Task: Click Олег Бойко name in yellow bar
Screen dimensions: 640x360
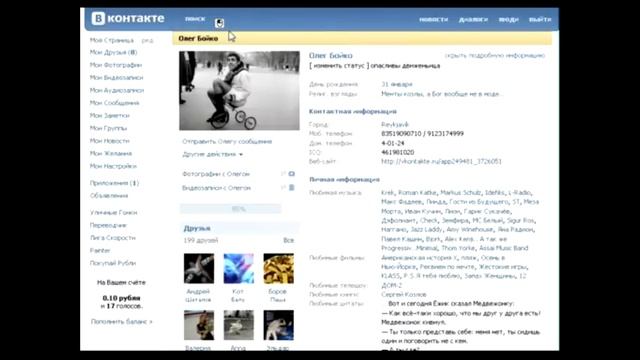Action: click(198, 38)
